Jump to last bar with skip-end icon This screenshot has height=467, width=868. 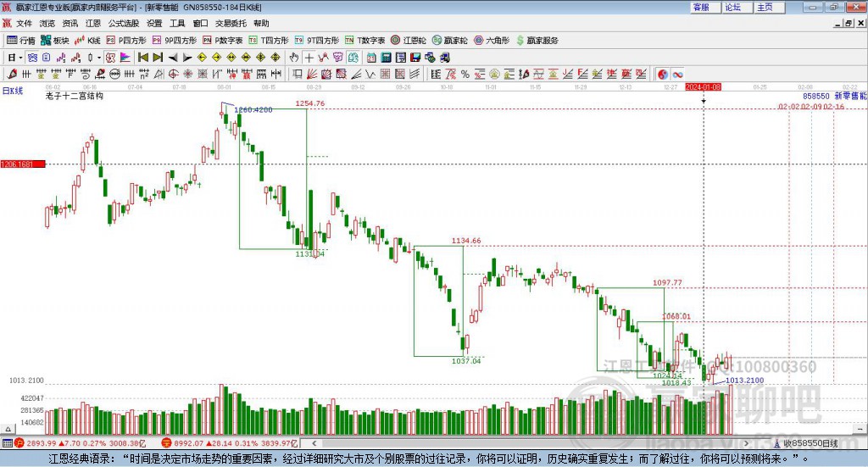click(158, 58)
